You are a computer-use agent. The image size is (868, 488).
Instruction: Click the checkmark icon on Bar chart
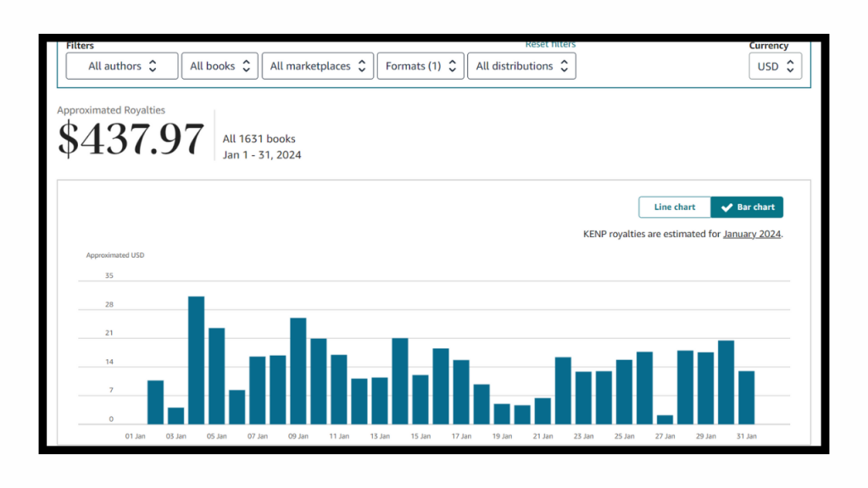(726, 208)
